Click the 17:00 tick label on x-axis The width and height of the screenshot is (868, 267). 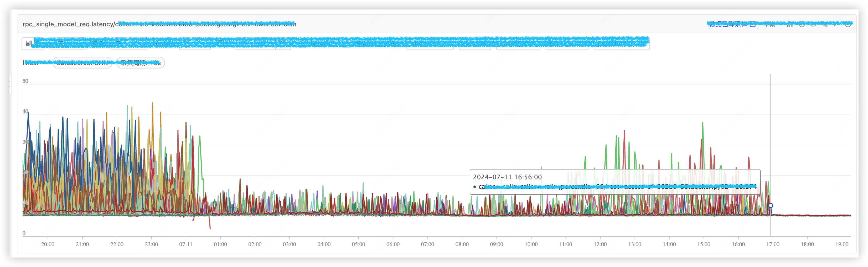[773, 244]
